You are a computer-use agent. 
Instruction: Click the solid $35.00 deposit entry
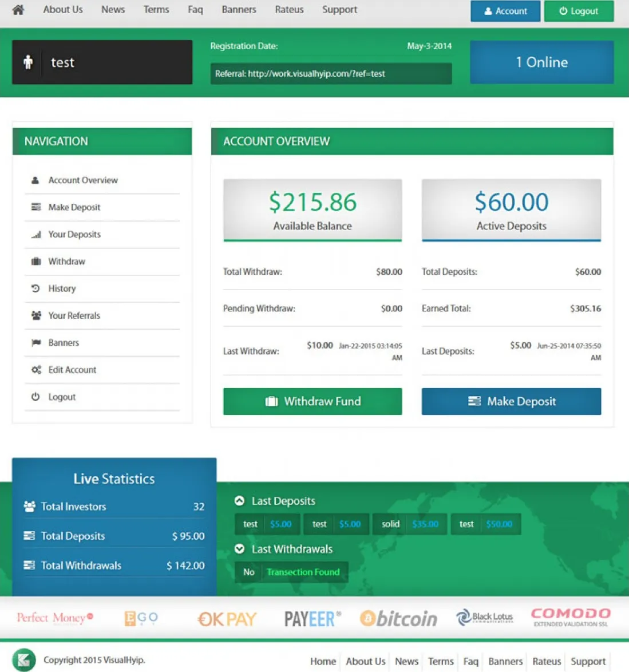410,524
